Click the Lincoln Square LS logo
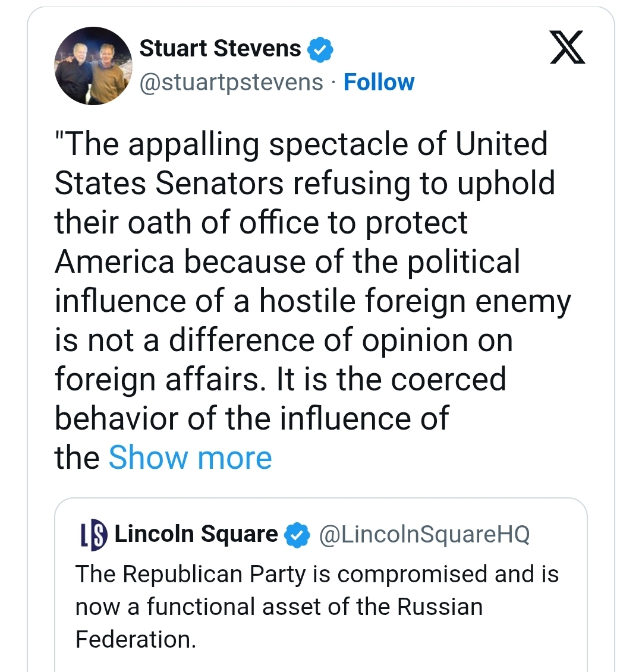 95,534
